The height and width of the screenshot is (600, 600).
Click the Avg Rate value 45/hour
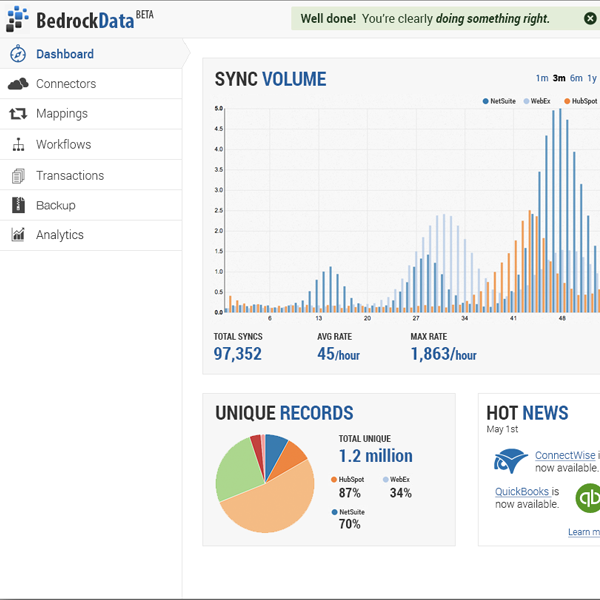(339, 354)
